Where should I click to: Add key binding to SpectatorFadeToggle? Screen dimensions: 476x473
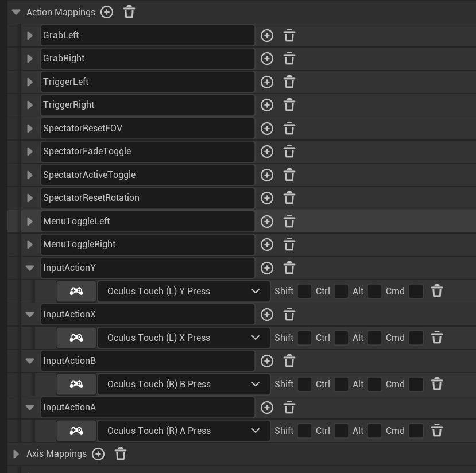(x=267, y=152)
